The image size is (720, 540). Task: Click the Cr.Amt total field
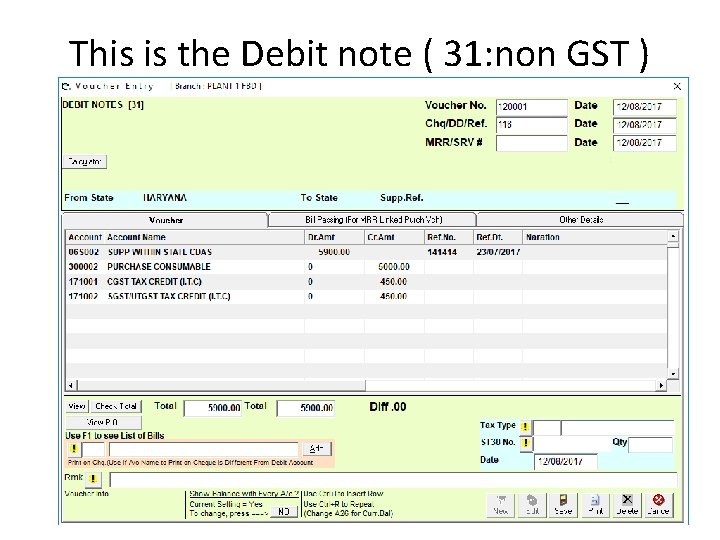(x=306, y=408)
